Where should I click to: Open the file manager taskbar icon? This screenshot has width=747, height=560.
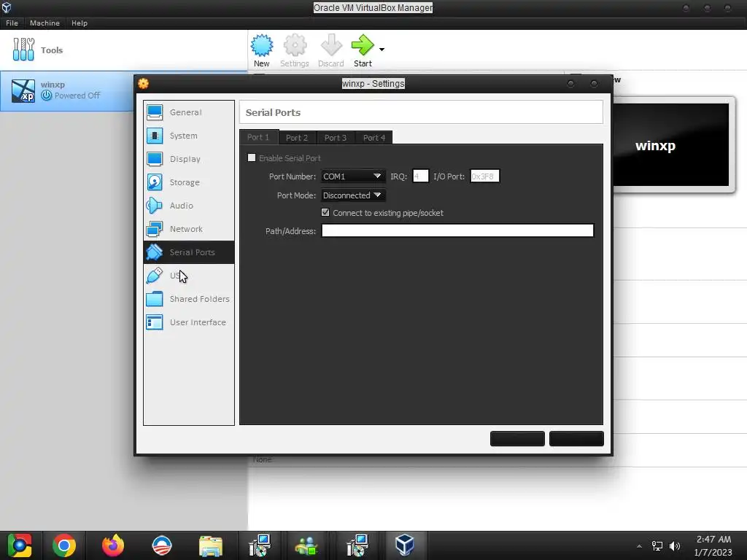pyautogui.click(x=211, y=545)
